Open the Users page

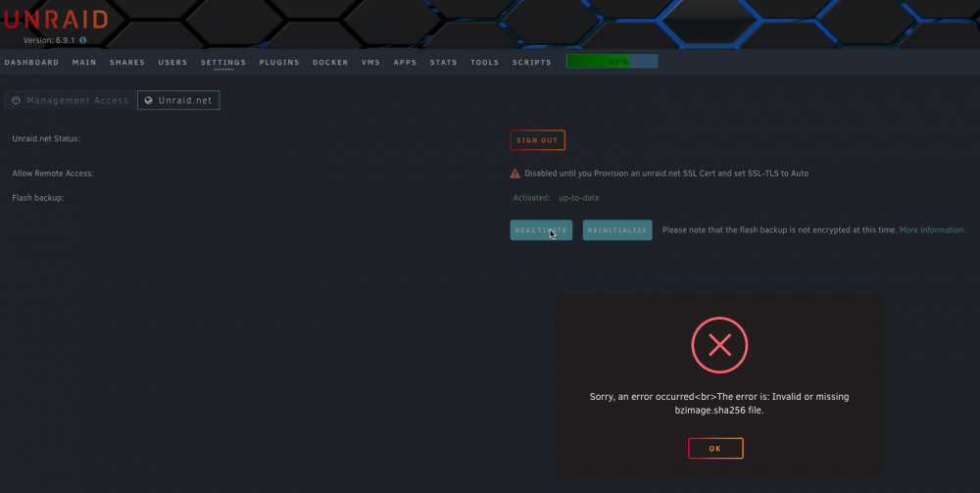point(172,63)
